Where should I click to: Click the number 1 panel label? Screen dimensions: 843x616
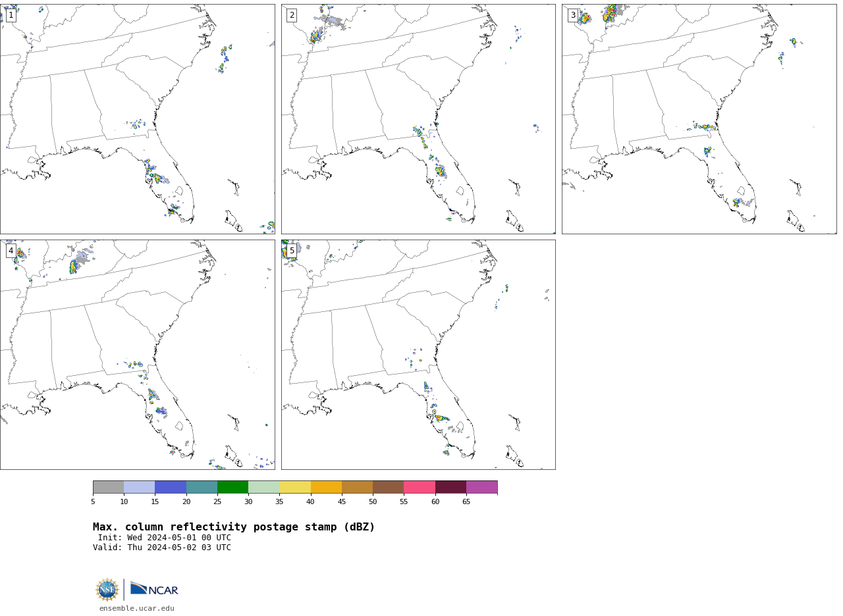point(11,15)
